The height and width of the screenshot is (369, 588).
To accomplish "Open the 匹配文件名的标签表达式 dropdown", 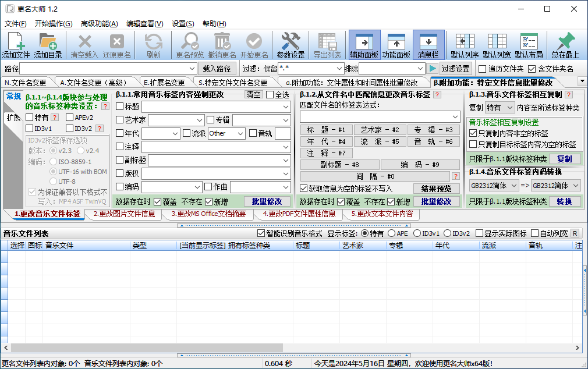I will click(455, 116).
